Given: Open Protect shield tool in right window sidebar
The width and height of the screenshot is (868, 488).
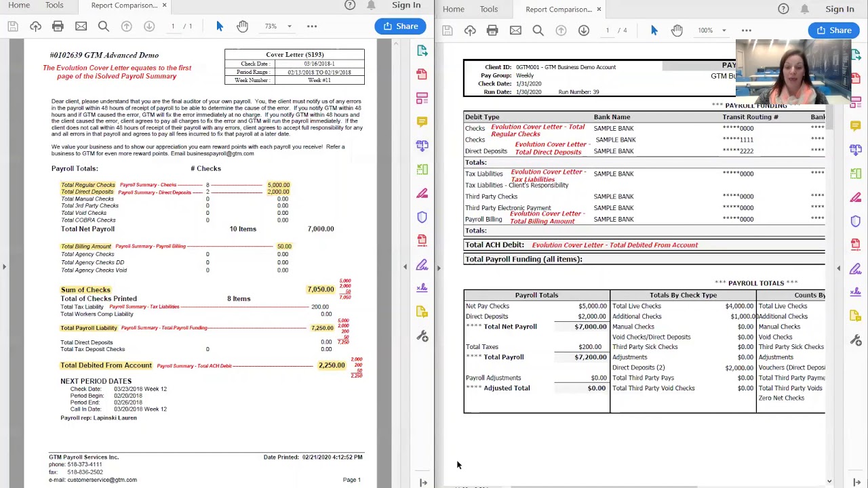Looking at the screenshot, I should (856, 221).
